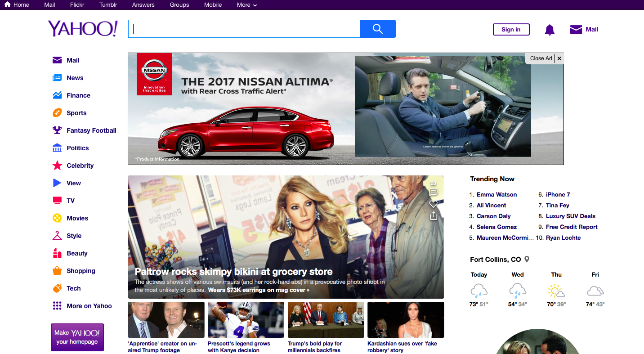The image size is (644, 354).
Task: Click the sidebar Mail envelope icon
Action: click(57, 60)
